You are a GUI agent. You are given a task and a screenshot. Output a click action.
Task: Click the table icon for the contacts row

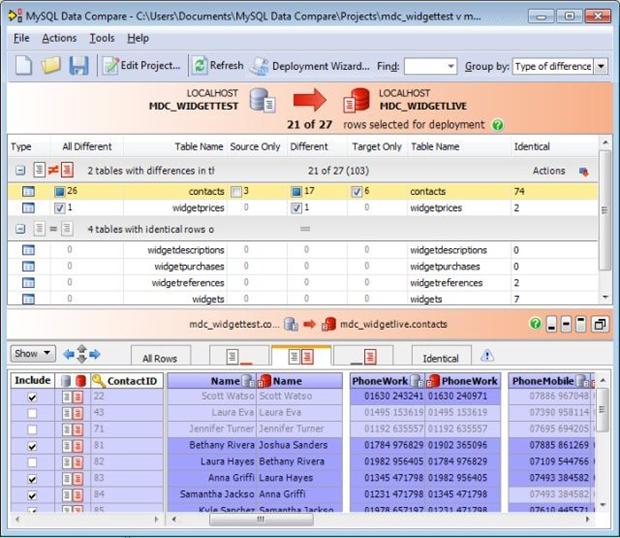click(x=28, y=192)
